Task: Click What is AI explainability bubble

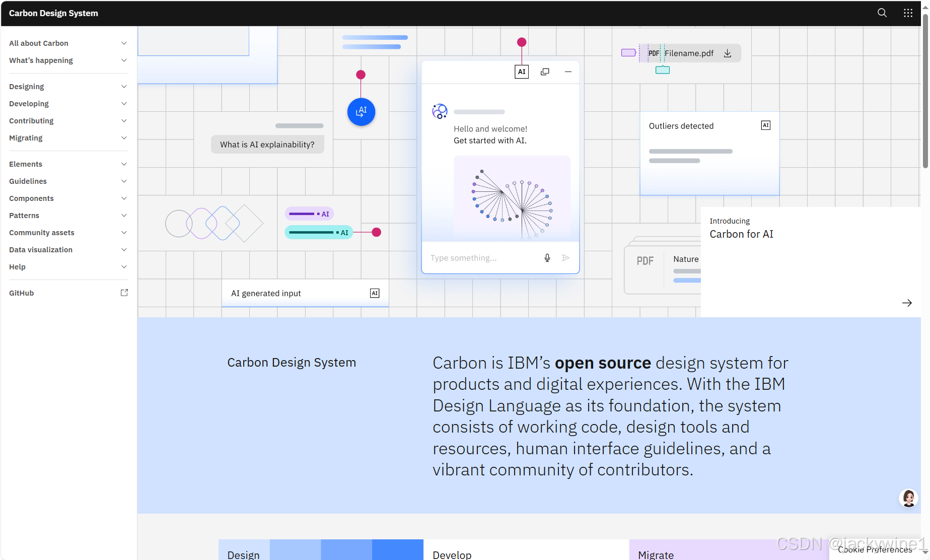Action: (x=267, y=145)
